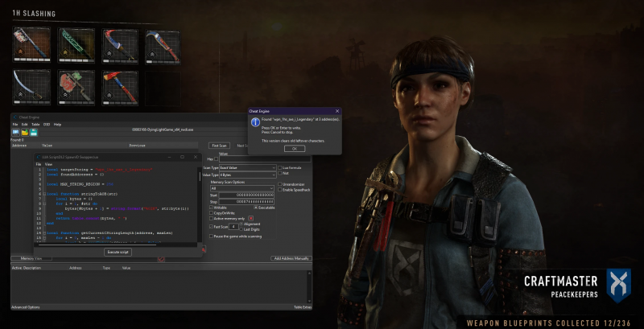Open the Scan Type dropdown
Screen dimensions: 644x329
click(248, 168)
